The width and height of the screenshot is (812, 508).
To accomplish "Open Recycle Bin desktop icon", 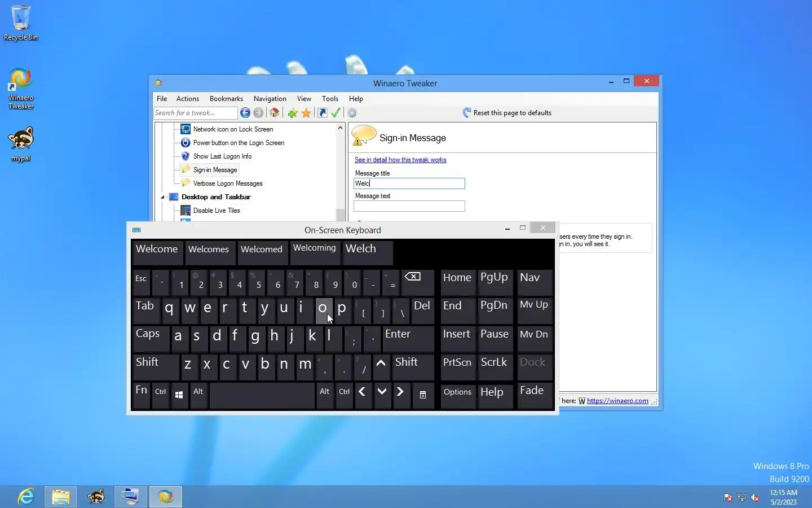I will click(21, 23).
